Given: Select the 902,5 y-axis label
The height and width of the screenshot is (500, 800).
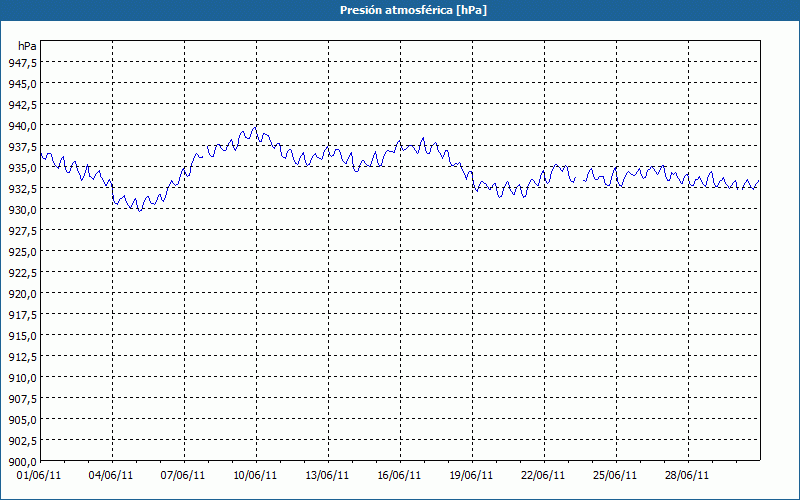Looking at the screenshot, I should coord(22,441).
